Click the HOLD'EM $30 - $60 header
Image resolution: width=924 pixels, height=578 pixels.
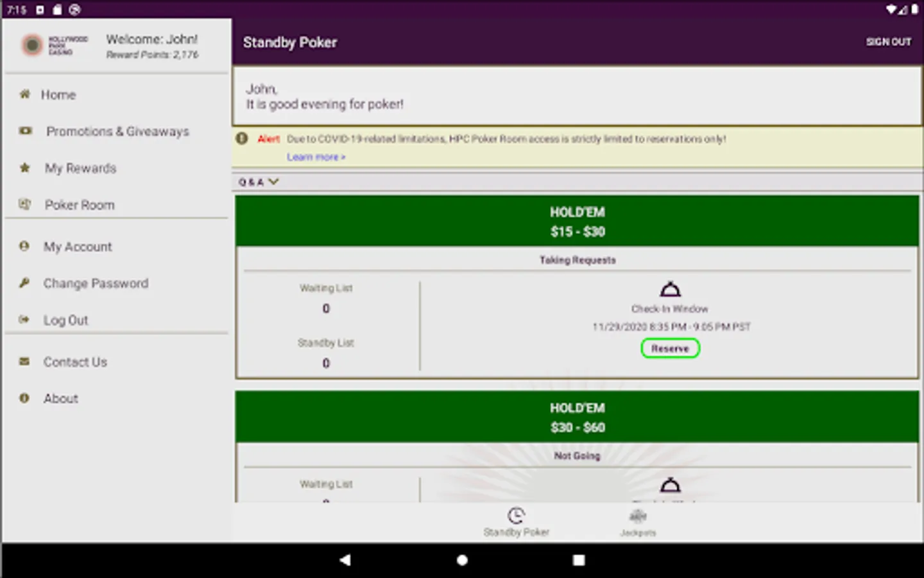(x=577, y=417)
